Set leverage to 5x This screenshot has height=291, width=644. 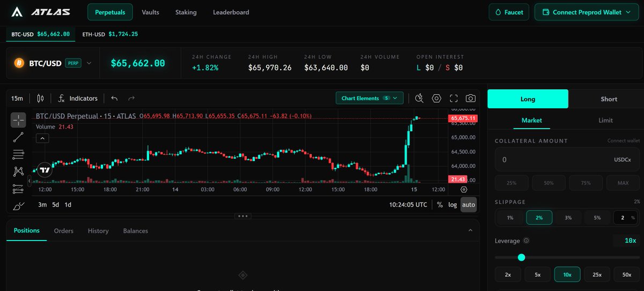[x=538, y=274]
